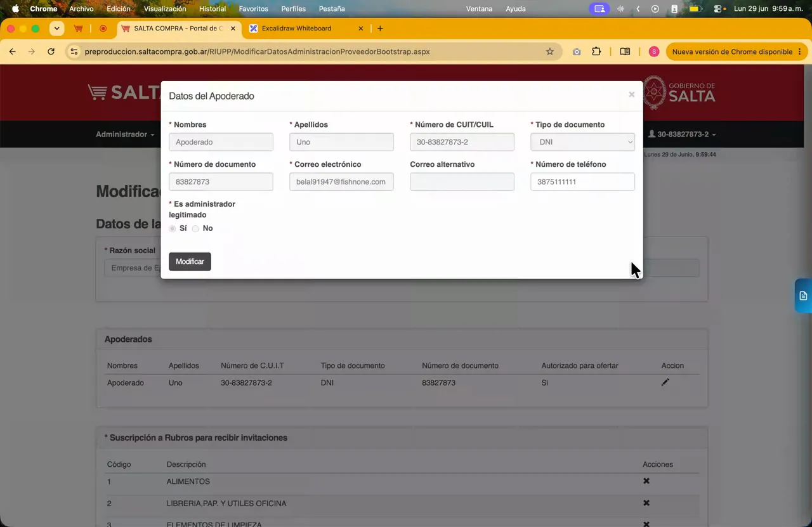Open the Tipo de documento DNI dropdown
812x527 pixels.
pos(582,142)
